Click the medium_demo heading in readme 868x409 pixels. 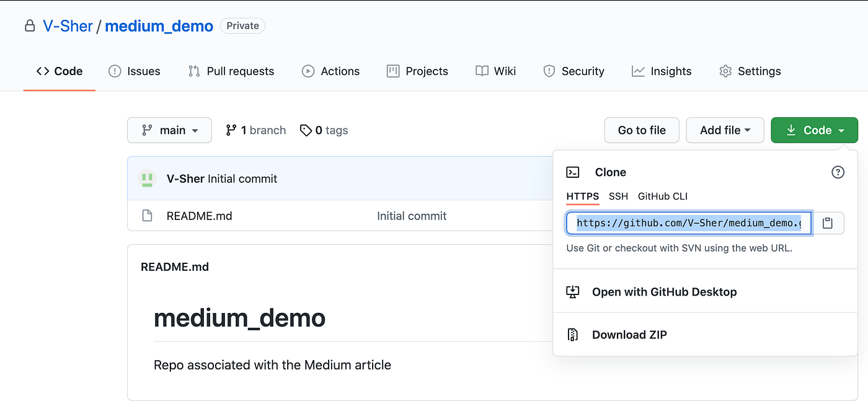point(239,318)
